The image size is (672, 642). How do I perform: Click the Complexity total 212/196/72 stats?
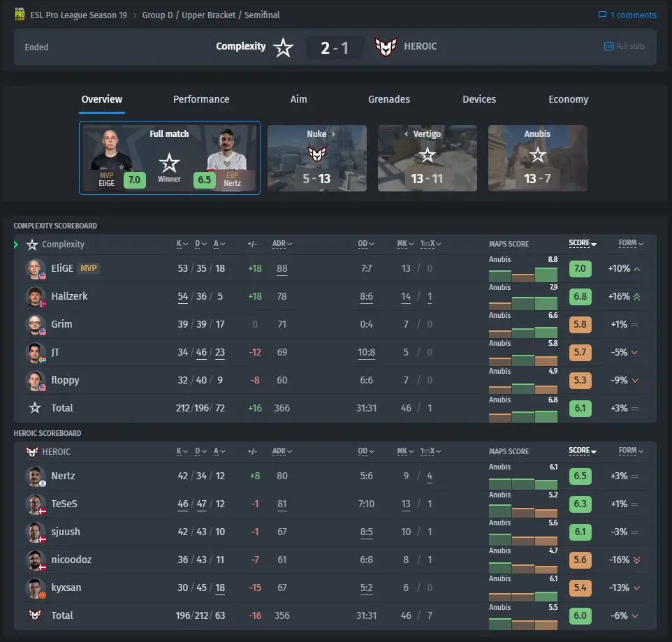coord(200,408)
